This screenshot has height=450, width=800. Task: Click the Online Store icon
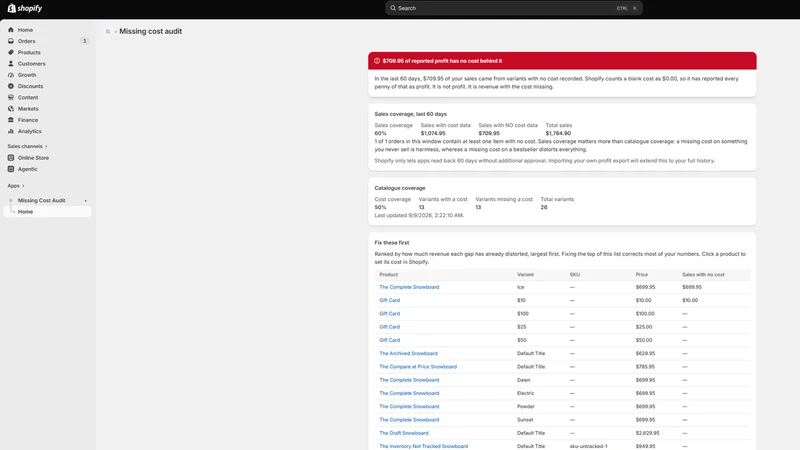(11, 158)
